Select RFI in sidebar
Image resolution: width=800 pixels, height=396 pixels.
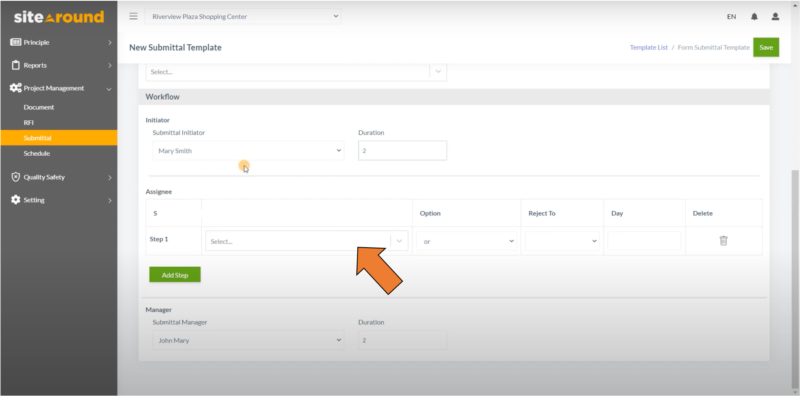pyautogui.click(x=29, y=122)
